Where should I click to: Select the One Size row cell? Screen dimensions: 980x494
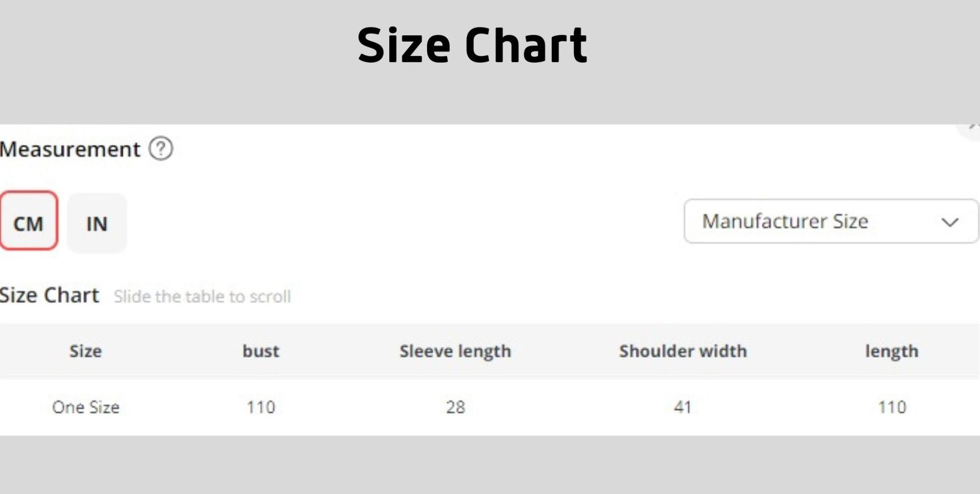click(86, 407)
